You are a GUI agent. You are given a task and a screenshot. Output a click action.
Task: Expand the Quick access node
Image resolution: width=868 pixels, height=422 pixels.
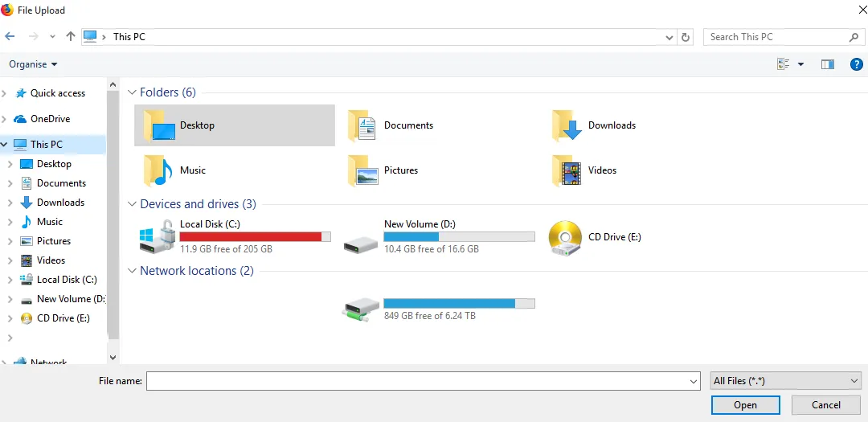[5, 93]
